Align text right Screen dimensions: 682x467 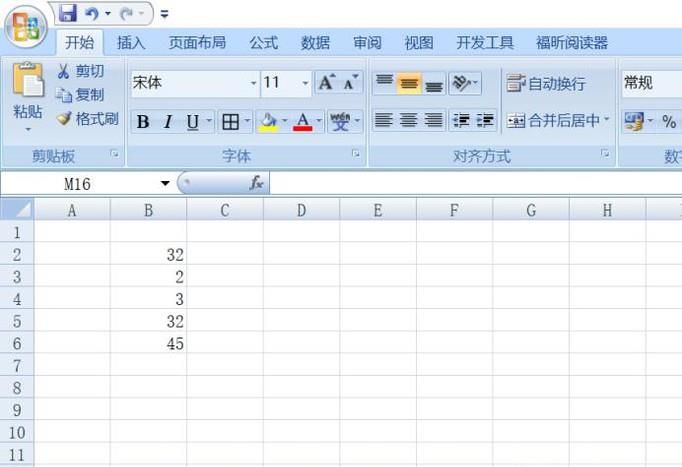[x=433, y=120]
